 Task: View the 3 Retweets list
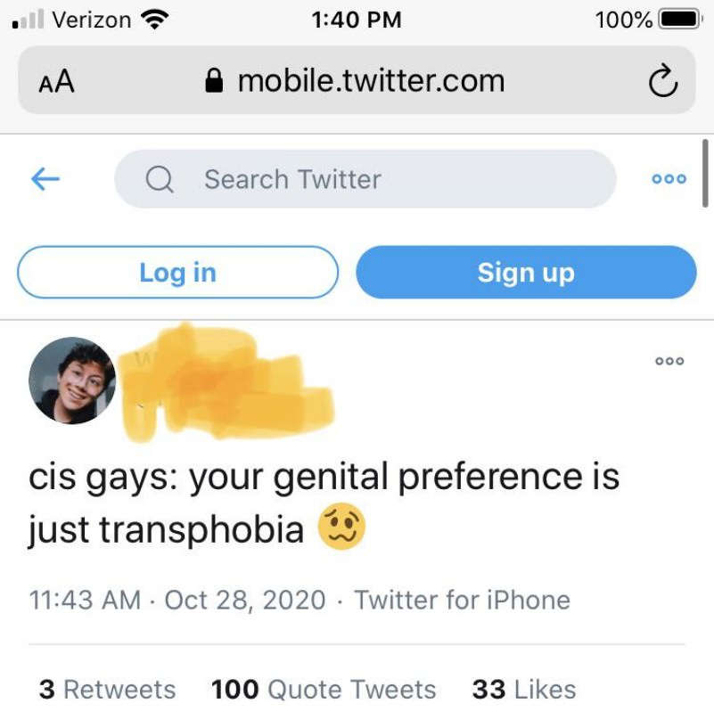[108, 689]
